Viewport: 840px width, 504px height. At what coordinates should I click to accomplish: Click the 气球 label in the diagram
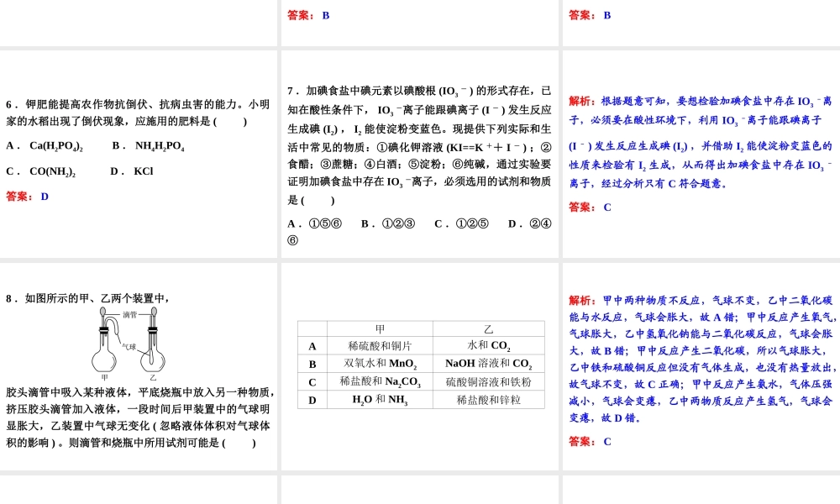click(x=129, y=347)
